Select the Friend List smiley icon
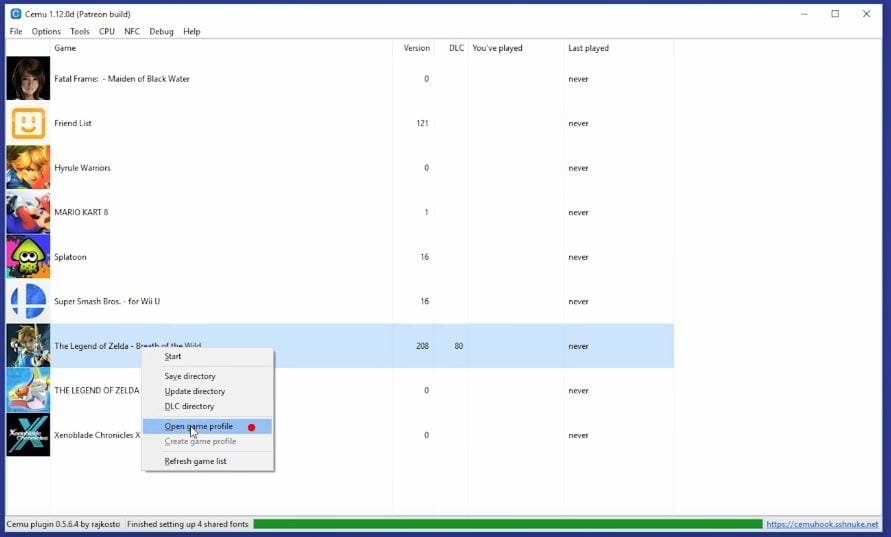Screen dimensions: 891x537 [28, 124]
